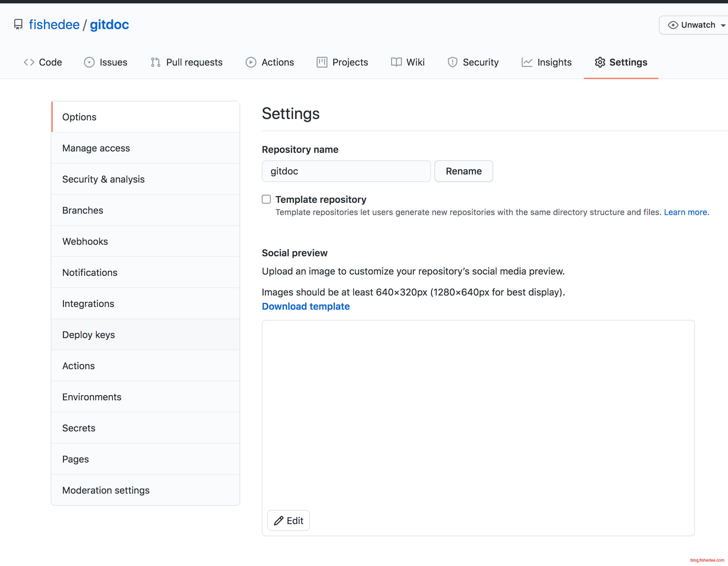Click the Learn more link
The image size is (728, 566).
(x=685, y=212)
